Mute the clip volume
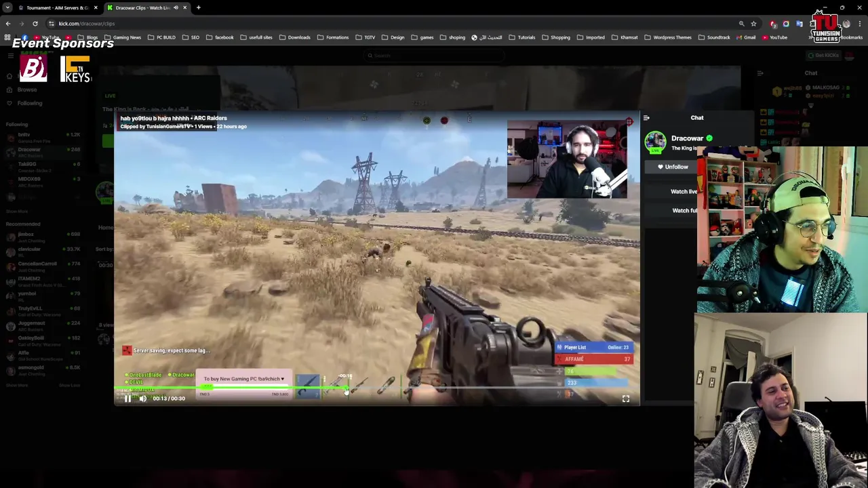Image resolution: width=868 pixels, height=488 pixels. [x=142, y=399]
